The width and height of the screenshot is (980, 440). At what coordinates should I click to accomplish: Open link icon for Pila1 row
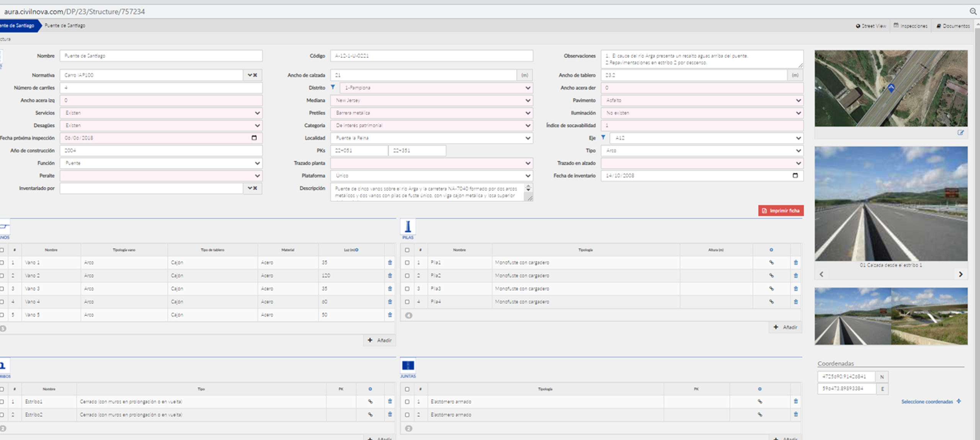pos(771,262)
